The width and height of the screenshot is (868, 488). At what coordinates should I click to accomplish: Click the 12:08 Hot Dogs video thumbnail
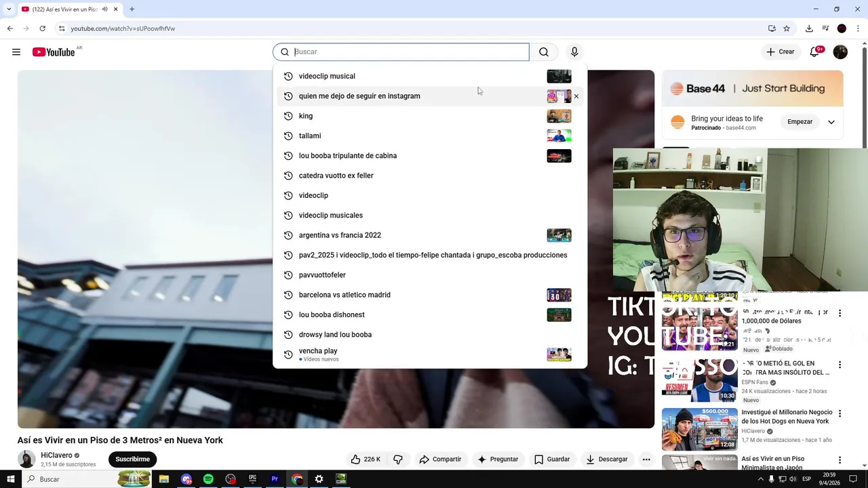tap(699, 429)
